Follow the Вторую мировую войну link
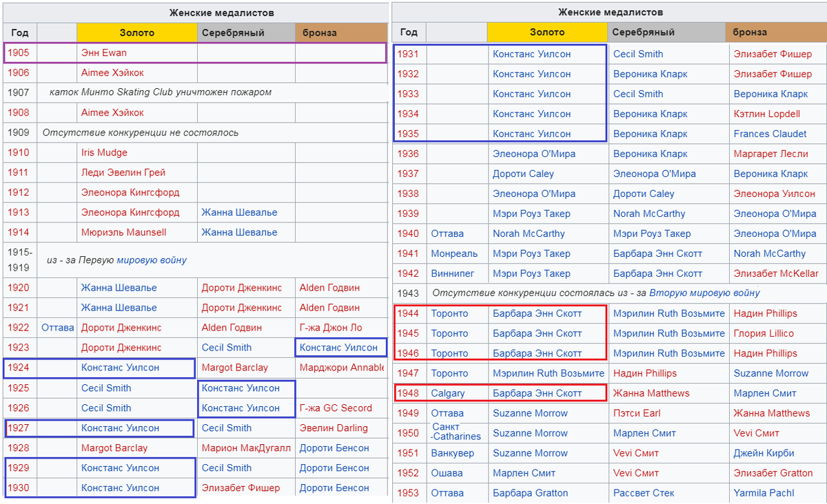Screen dimensions: 827x504 704,293
